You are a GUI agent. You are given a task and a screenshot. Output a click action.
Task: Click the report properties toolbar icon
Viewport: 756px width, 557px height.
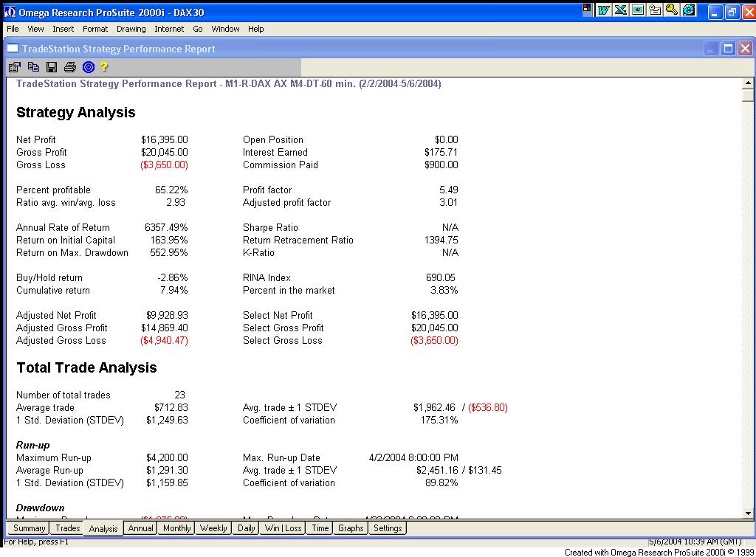pos(15,67)
